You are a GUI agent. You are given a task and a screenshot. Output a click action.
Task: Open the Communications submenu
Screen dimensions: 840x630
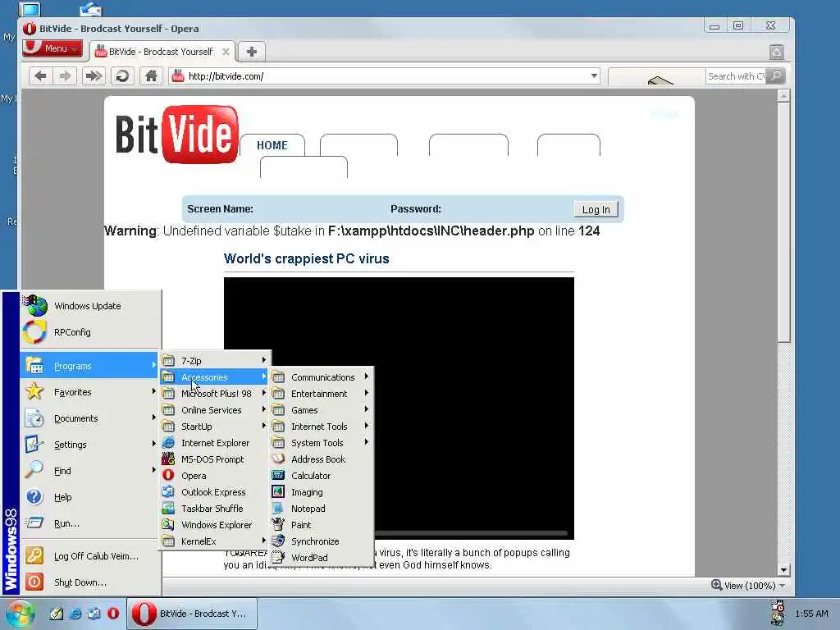coord(322,377)
